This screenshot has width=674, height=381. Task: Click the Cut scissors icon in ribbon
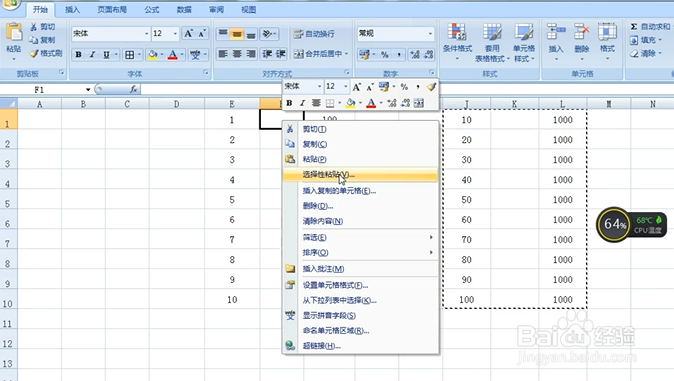click(x=34, y=27)
